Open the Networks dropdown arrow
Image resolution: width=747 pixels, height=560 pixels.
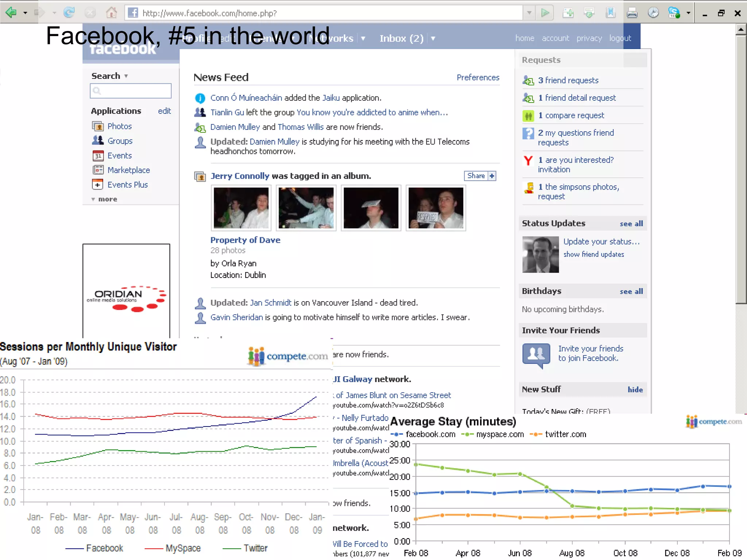pos(363,38)
